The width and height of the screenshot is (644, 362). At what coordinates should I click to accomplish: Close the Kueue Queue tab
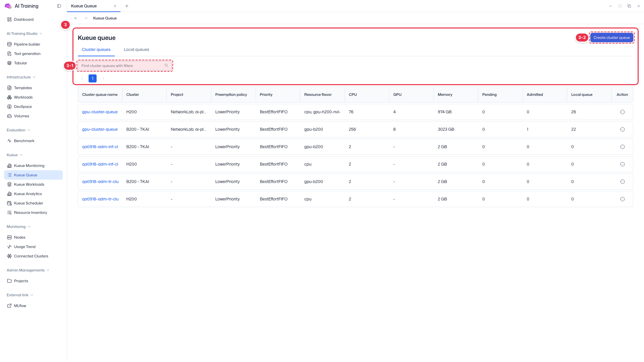pyautogui.click(x=115, y=6)
